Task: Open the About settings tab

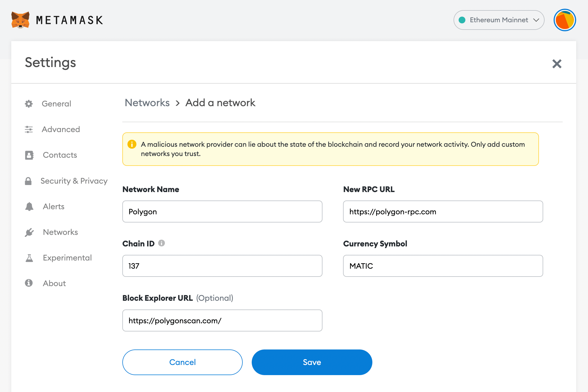Action: pyautogui.click(x=54, y=283)
